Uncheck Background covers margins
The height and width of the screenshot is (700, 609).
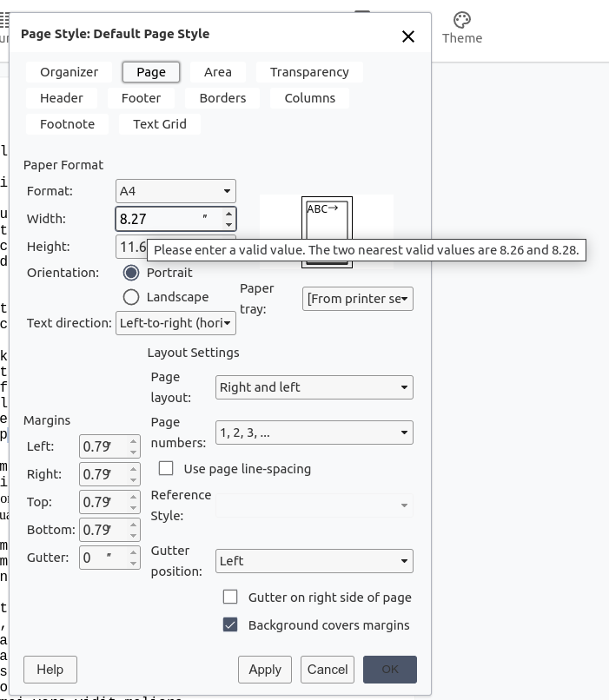[230, 624]
